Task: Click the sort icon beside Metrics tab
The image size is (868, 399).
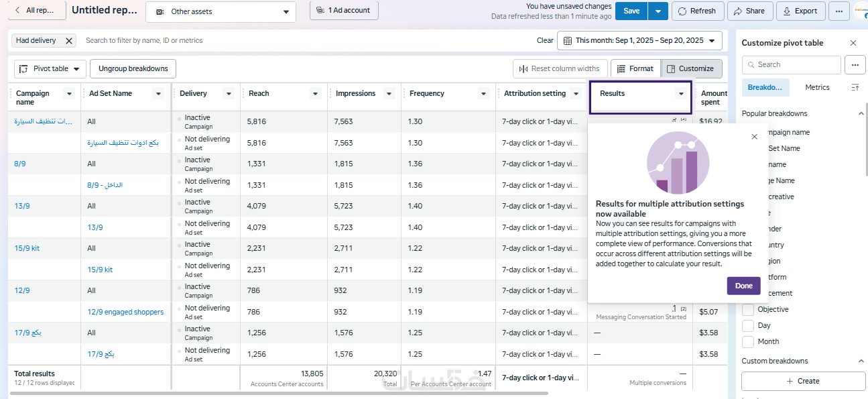Action: coord(855,87)
